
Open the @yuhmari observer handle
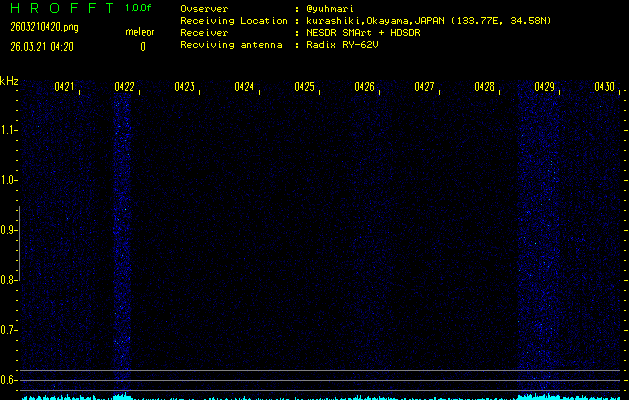(329, 8)
